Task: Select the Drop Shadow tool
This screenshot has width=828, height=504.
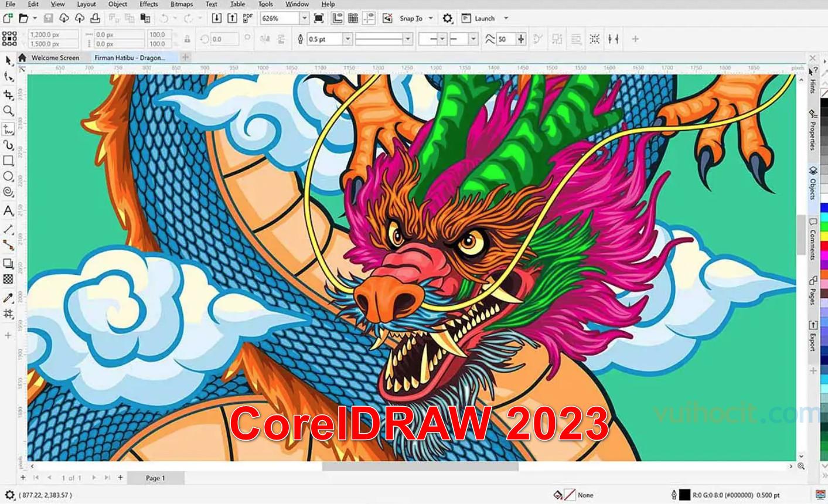Action: 8,264
